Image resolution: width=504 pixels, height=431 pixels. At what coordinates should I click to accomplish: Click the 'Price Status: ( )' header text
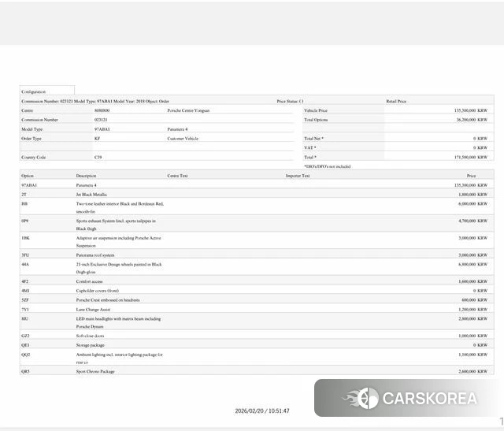290,101
